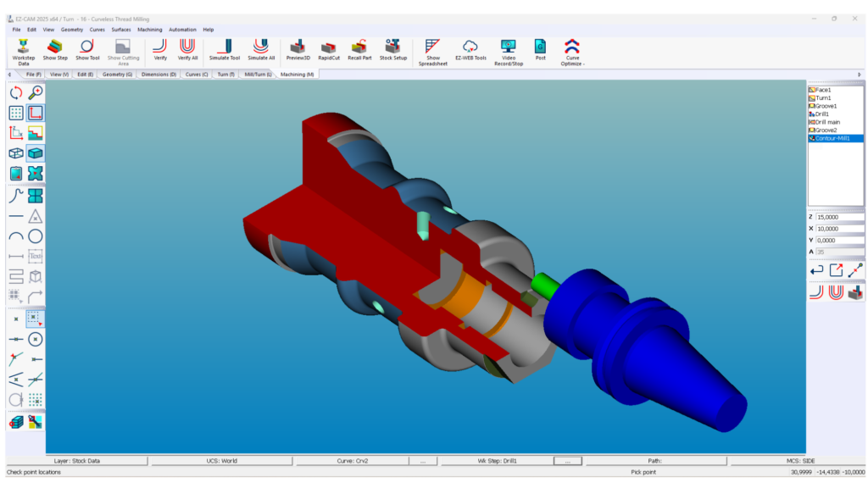Toggle the window selection mode icon

[x=36, y=319]
